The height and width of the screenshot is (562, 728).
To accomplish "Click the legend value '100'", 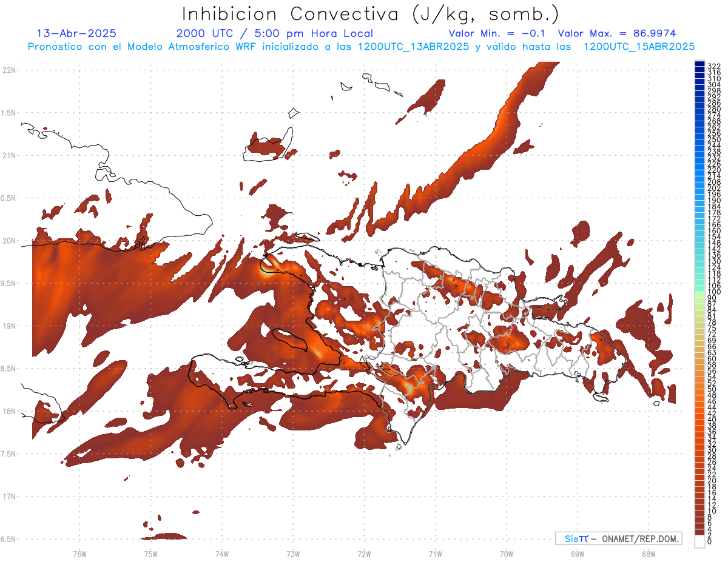I will click(714, 293).
